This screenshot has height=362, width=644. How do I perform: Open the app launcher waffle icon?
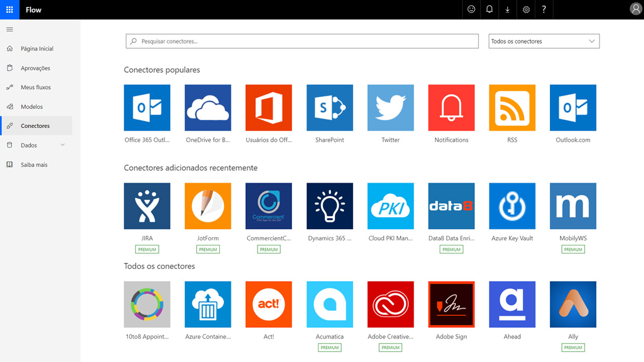point(10,10)
